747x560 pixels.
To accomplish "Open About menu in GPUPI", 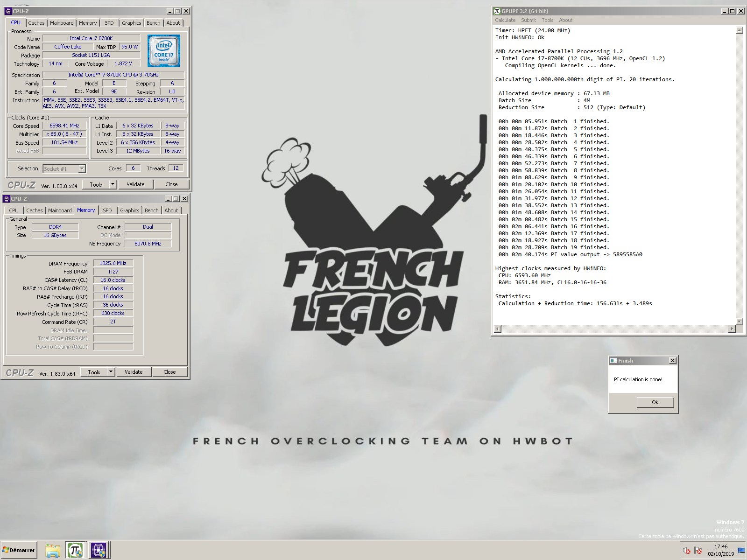I will click(565, 20).
